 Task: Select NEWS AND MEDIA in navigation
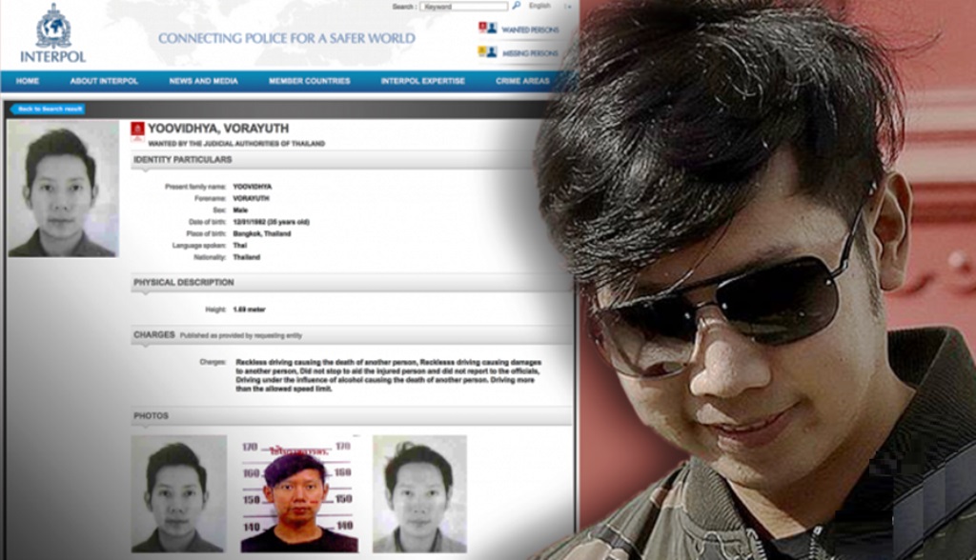tap(203, 81)
